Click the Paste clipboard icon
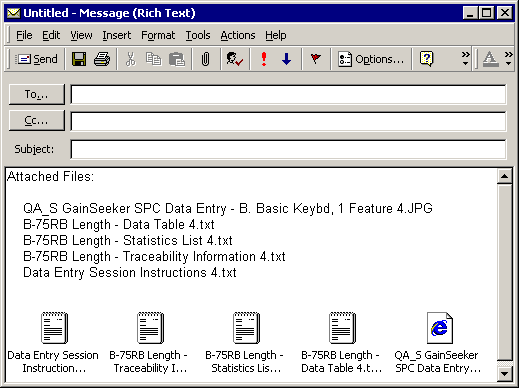Image resolution: width=519 pixels, height=388 pixels. [177, 59]
